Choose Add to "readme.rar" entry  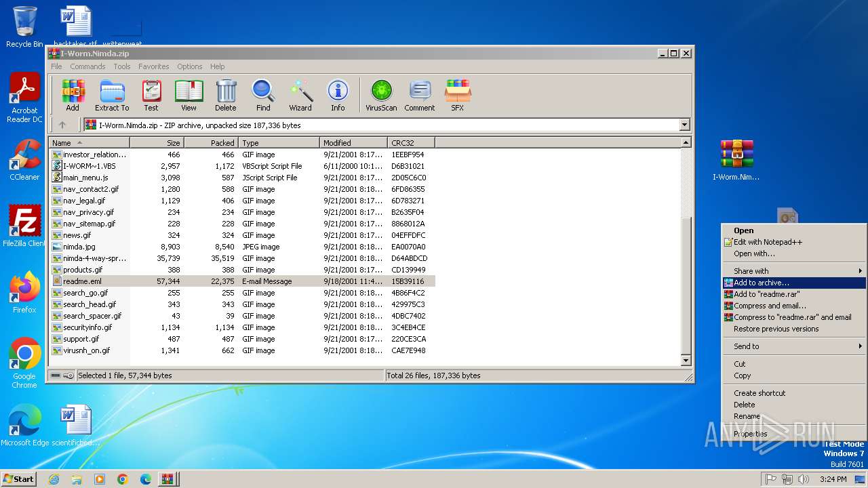[794, 294]
